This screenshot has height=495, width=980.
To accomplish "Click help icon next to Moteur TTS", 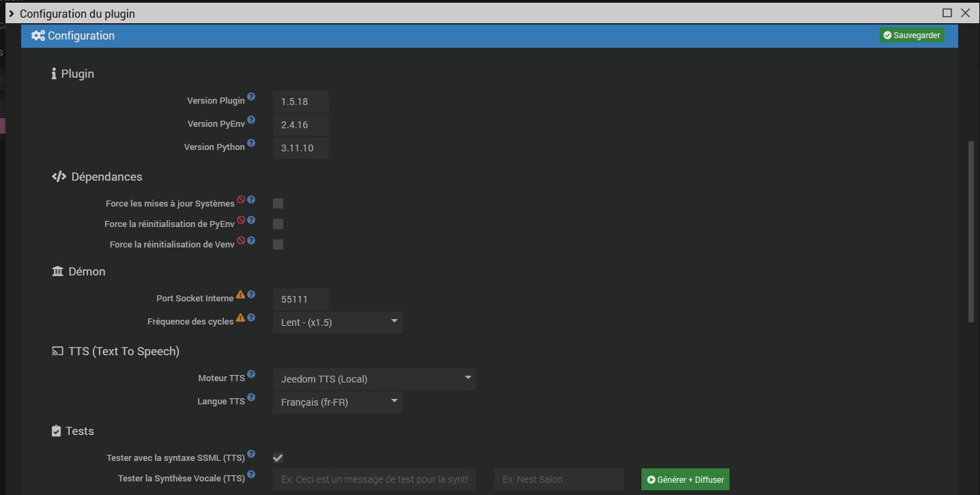I will [251, 374].
